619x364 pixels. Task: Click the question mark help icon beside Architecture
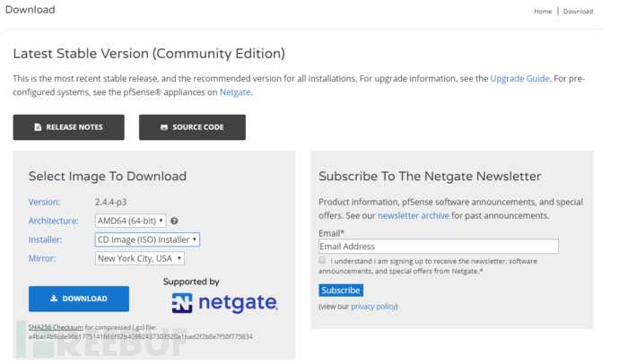tap(174, 221)
